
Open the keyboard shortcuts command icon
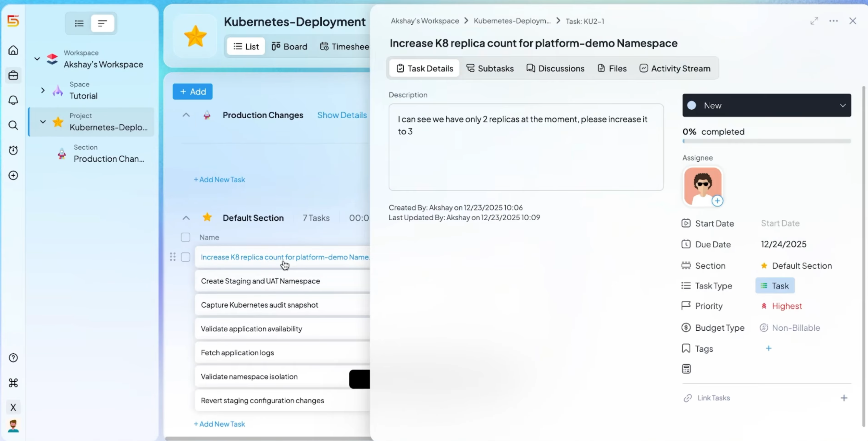(13, 383)
